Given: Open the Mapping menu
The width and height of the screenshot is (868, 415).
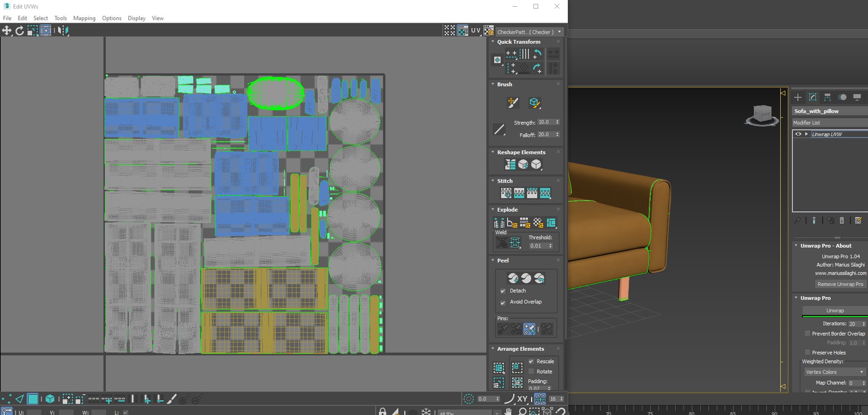Looking at the screenshot, I should [x=85, y=18].
